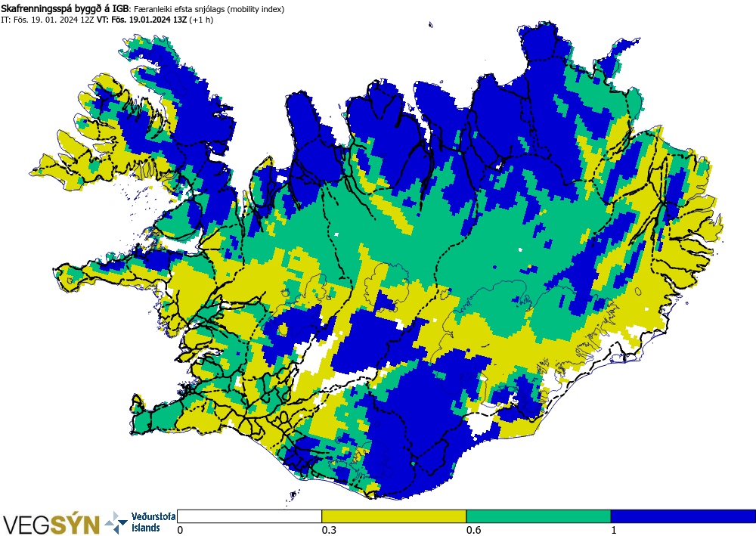Click the legend value '0'

pos(181,530)
